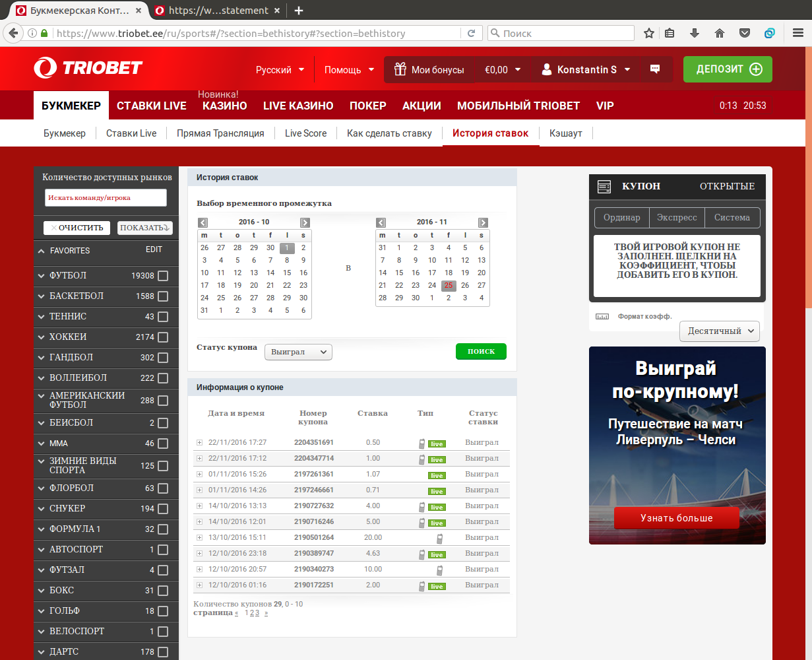The height and width of the screenshot is (660, 812).
Task: Tick the ДАРТС checkbox
Action: tap(163, 652)
